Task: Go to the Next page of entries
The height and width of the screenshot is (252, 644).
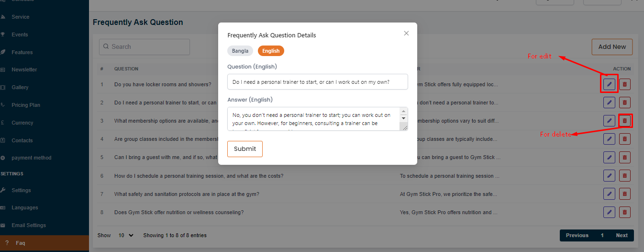Action: (x=622, y=236)
